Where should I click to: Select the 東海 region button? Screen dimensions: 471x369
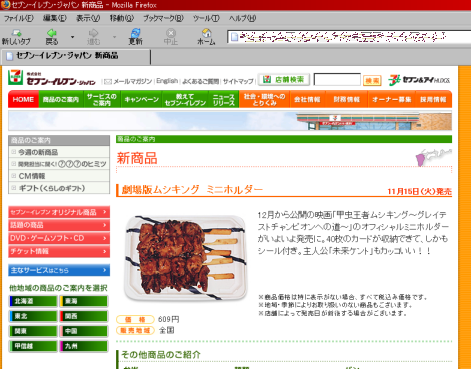click(x=84, y=301)
